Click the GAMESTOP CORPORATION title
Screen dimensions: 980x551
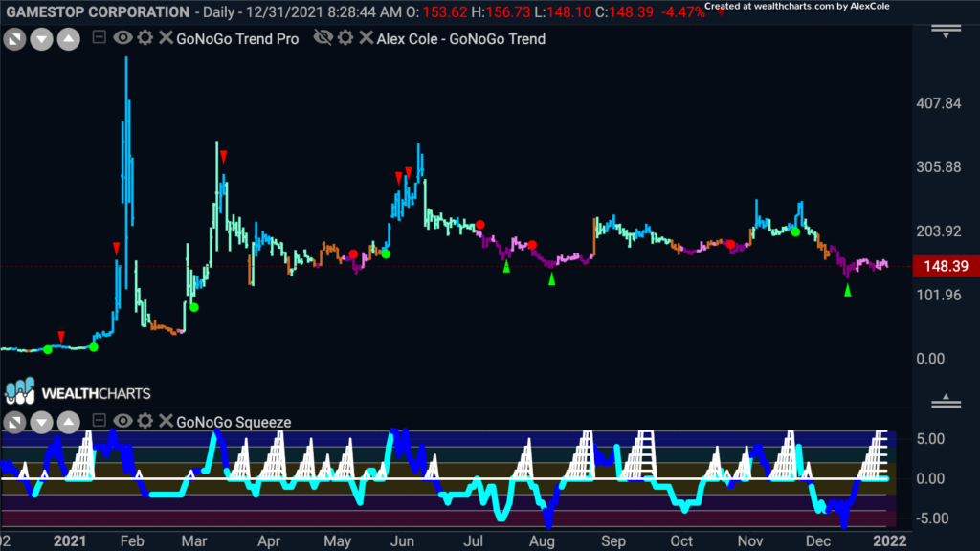pos(98,11)
